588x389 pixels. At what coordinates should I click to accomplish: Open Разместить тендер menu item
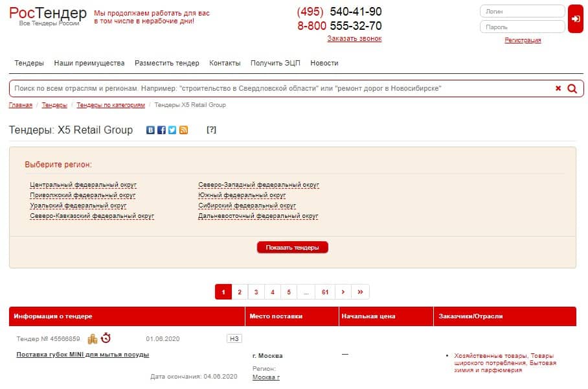tap(167, 63)
